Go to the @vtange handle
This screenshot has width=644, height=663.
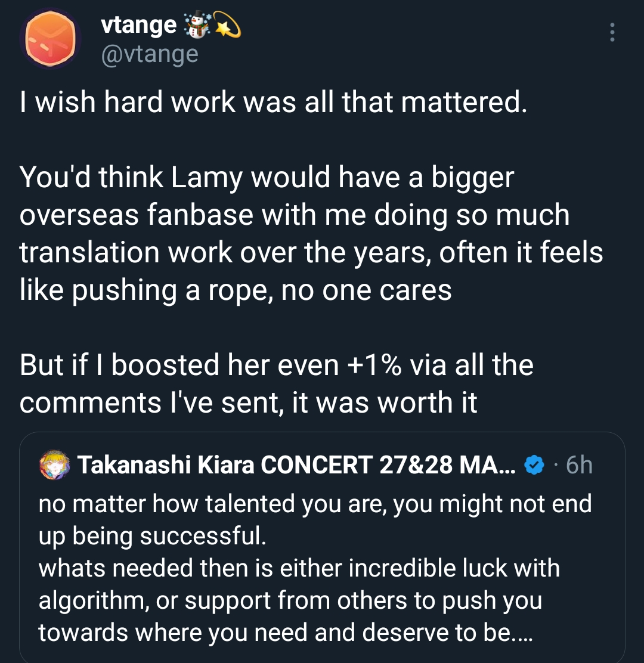(x=150, y=54)
